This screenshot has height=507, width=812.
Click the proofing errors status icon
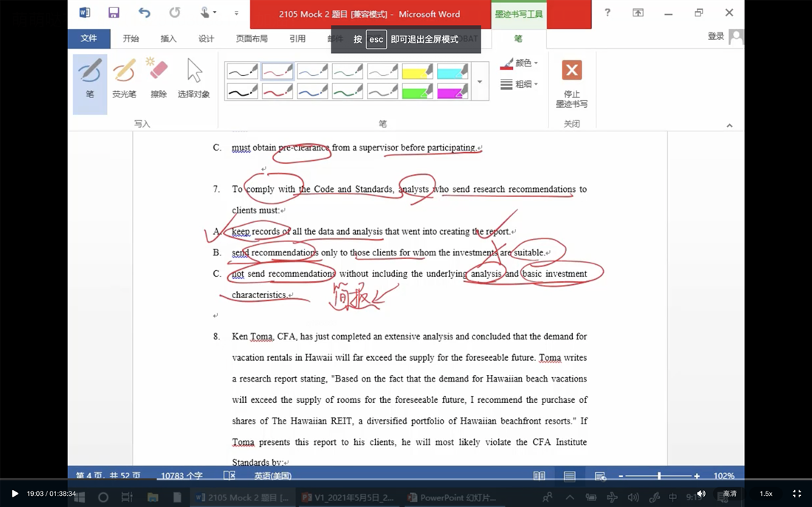[x=229, y=475]
